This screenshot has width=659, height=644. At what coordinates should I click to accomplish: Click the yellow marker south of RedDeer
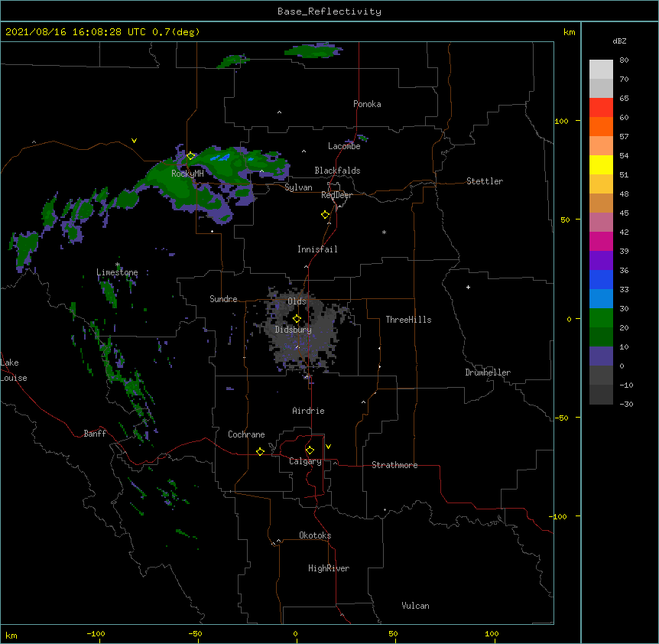point(326,214)
